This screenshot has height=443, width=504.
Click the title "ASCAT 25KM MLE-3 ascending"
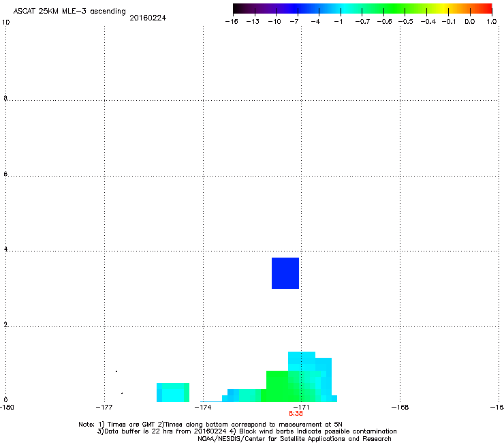(x=69, y=11)
